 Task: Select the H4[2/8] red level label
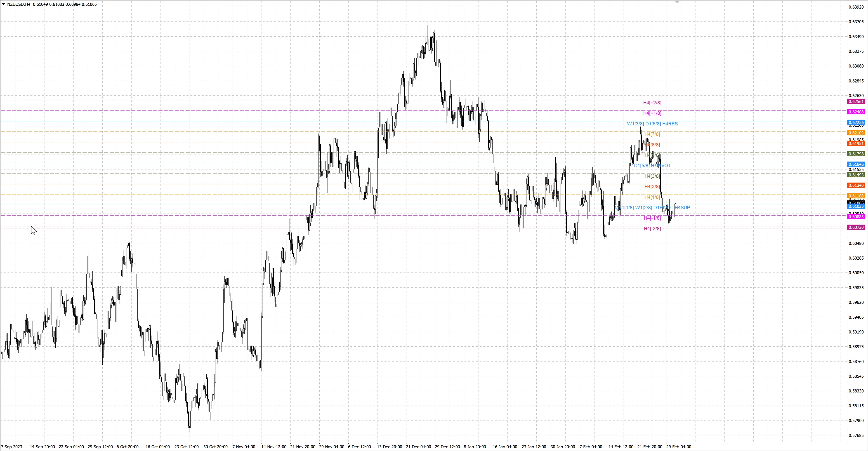pyautogui.click(x=652, y=187)
